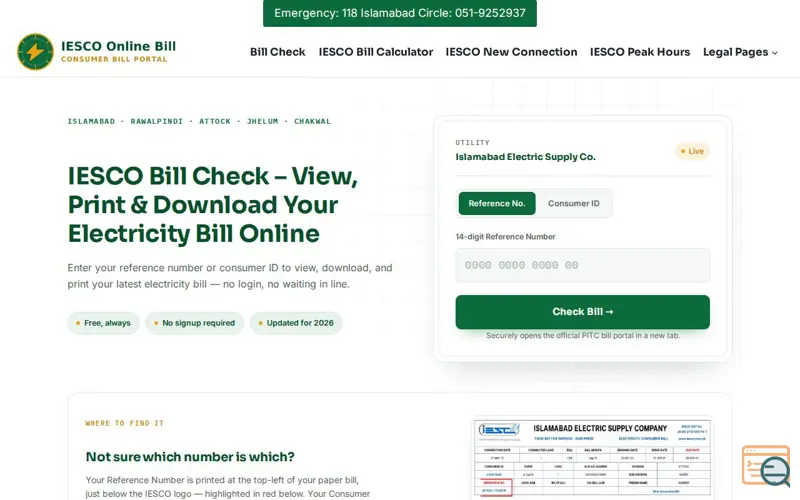Click the IESCO Online Bill site title
This screenshot has width=800, height=500.
[x=118, y=46]
